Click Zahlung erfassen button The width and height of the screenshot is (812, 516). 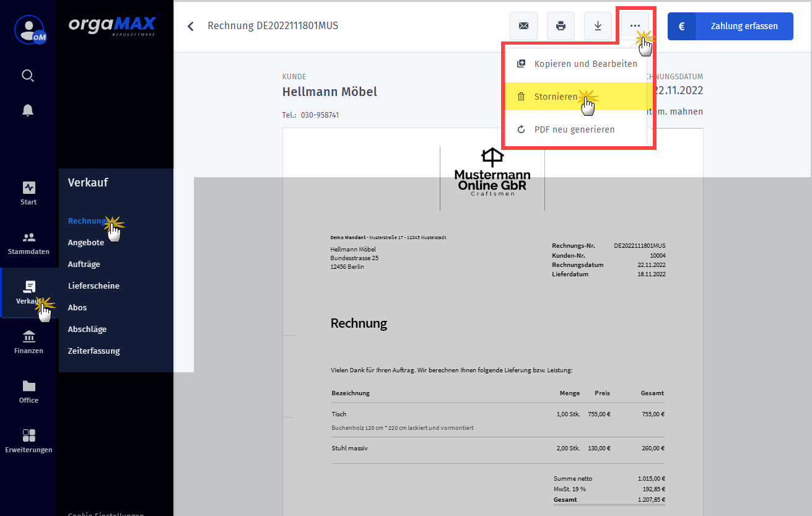(730, 26)
